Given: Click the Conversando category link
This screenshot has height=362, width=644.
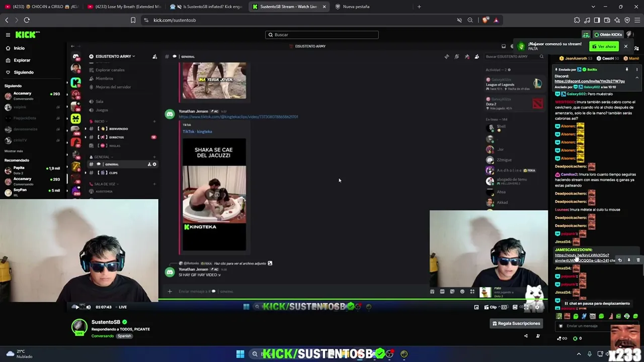Looking at the screenshot, I should coord(103,336).
